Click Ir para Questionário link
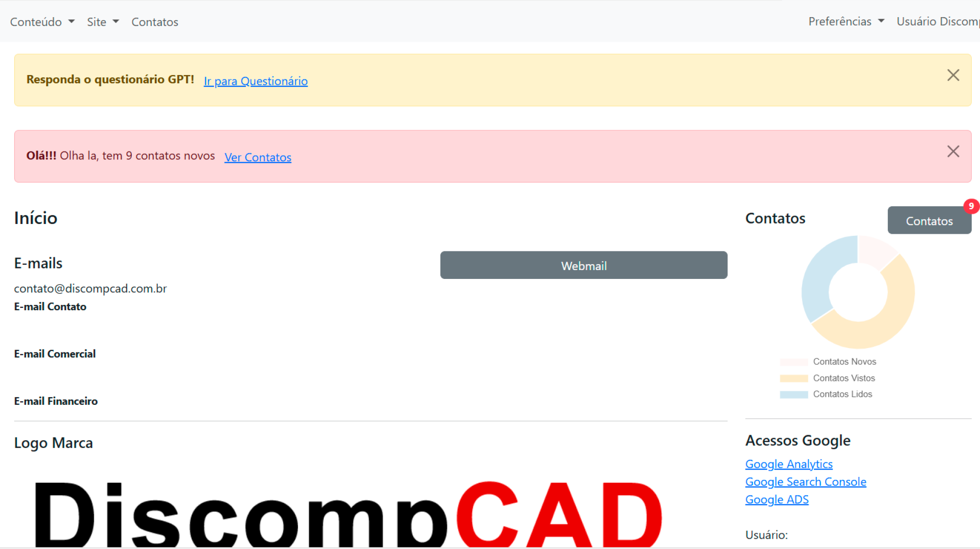This screenshot has width=980, height=549. [x=255, y=81]
